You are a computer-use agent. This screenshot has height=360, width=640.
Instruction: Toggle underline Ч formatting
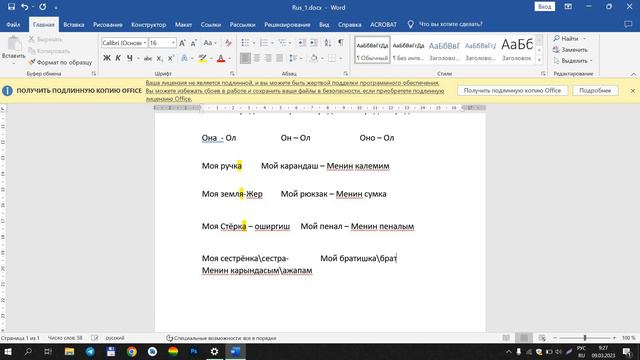pyautogui.click(x=129, y=58)
